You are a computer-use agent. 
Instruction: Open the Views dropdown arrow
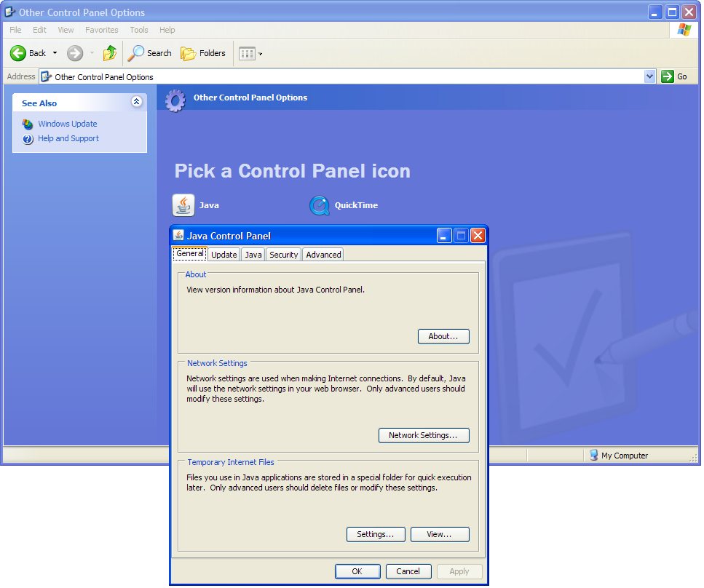point(260,54)
